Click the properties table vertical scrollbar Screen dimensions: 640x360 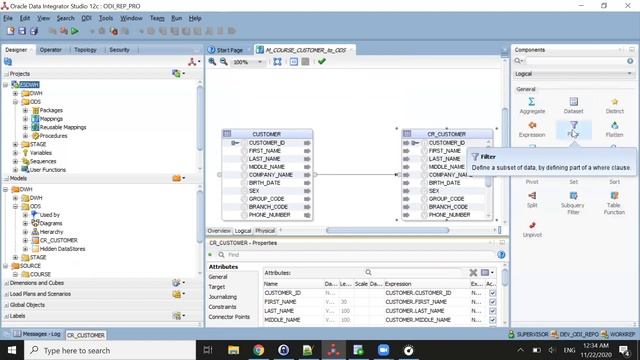[505, 278]
